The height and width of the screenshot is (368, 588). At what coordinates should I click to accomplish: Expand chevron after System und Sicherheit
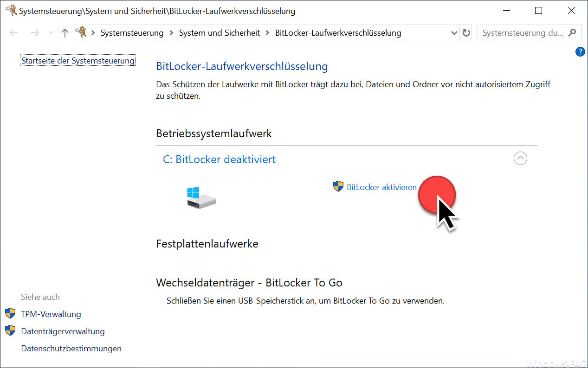(268, 33)
